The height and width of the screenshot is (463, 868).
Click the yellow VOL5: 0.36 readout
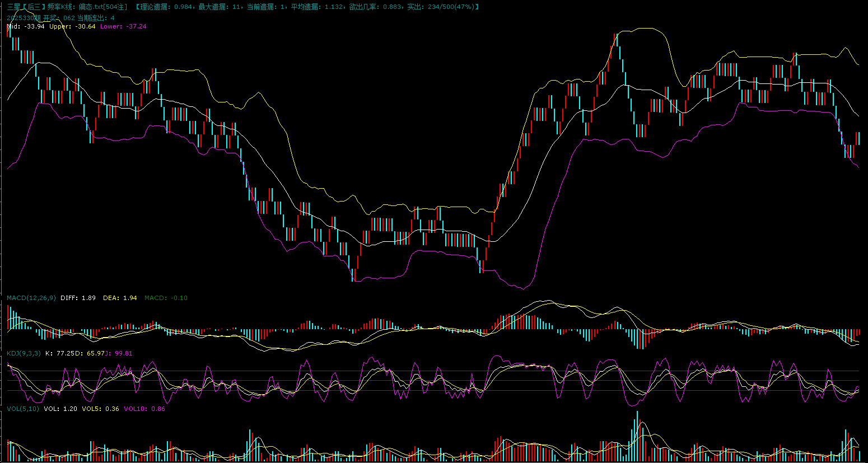[100, 409]
